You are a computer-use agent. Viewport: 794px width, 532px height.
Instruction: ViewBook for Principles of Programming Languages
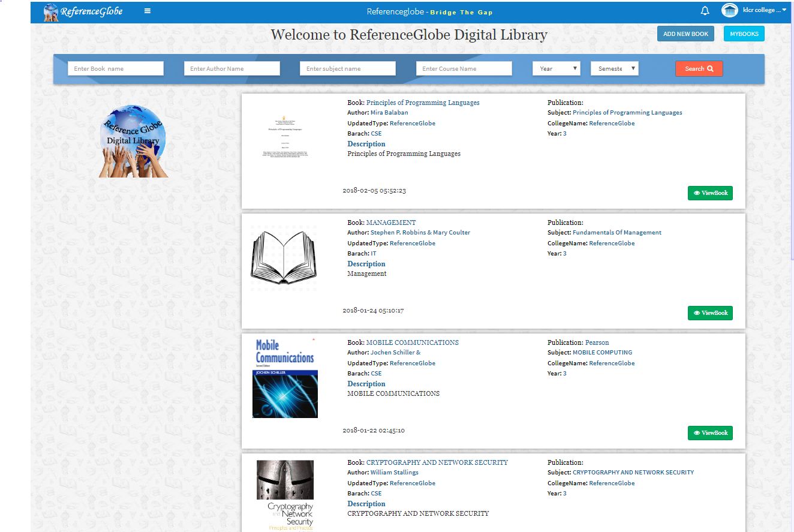710,193
